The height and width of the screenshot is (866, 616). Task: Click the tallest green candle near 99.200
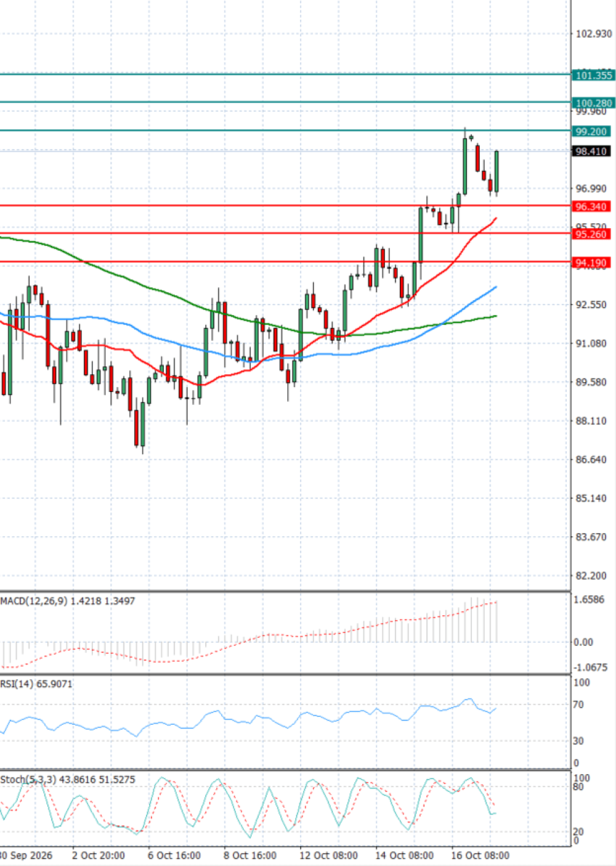click(465, 166)
